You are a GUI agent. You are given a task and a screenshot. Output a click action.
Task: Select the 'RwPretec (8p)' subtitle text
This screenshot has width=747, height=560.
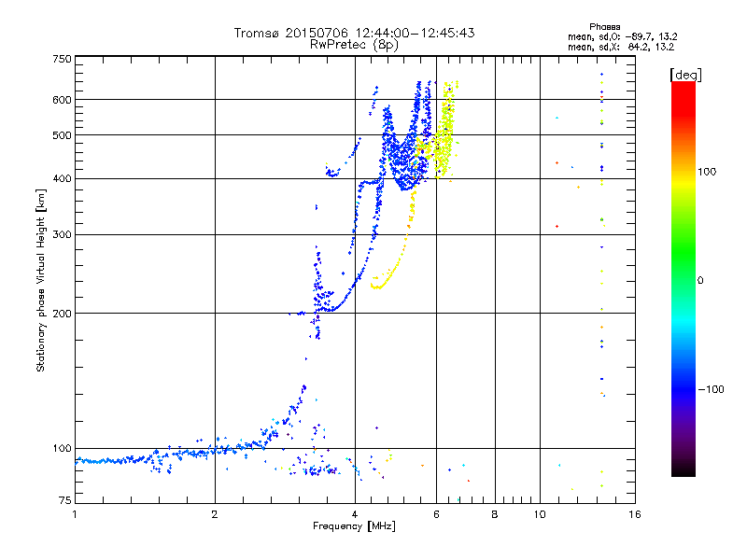(x=354, y=45)
